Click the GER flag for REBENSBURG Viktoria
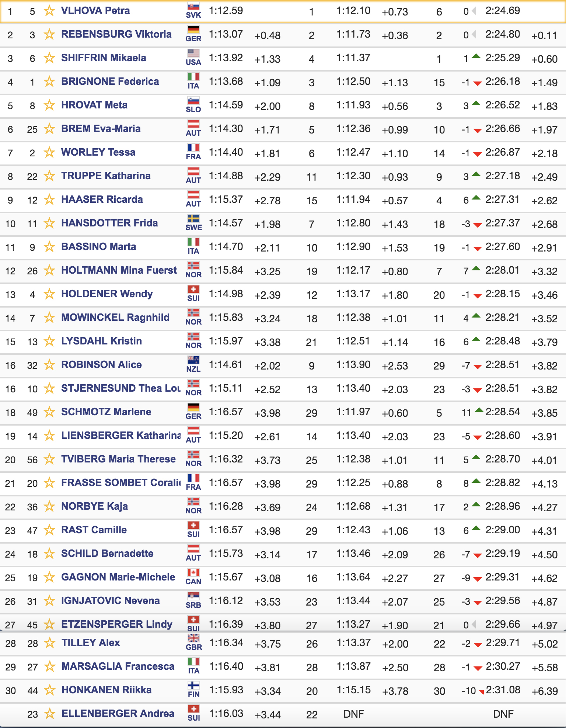This screenshot has height=728, width=566. click(x=193, y=30)
